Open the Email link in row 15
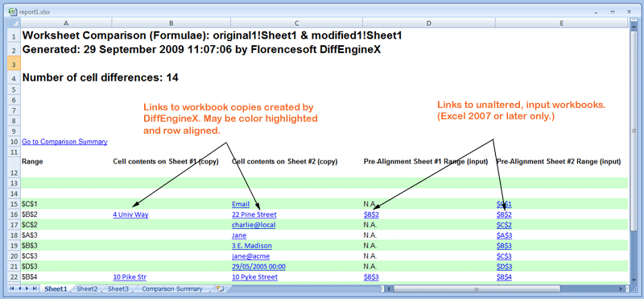Image resolution: width=644 pixels, height=299 pixels. pyautogui.click(x=241, y=204)
